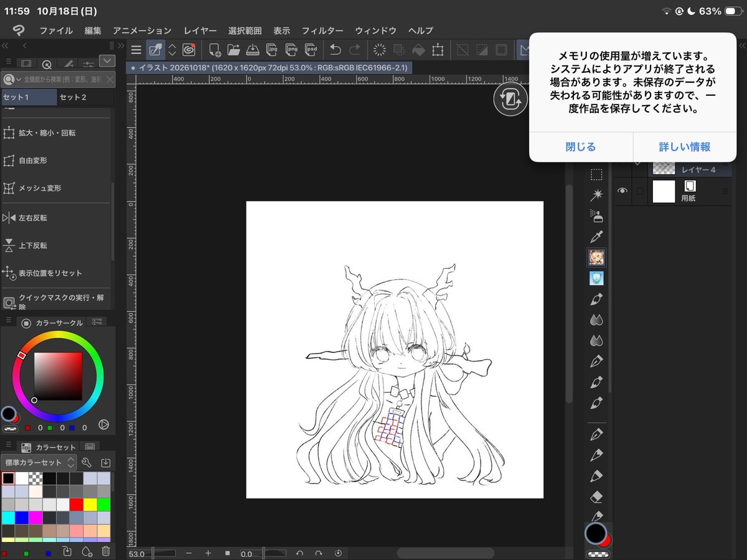Open the standard color set dropdown

point(39,462)
